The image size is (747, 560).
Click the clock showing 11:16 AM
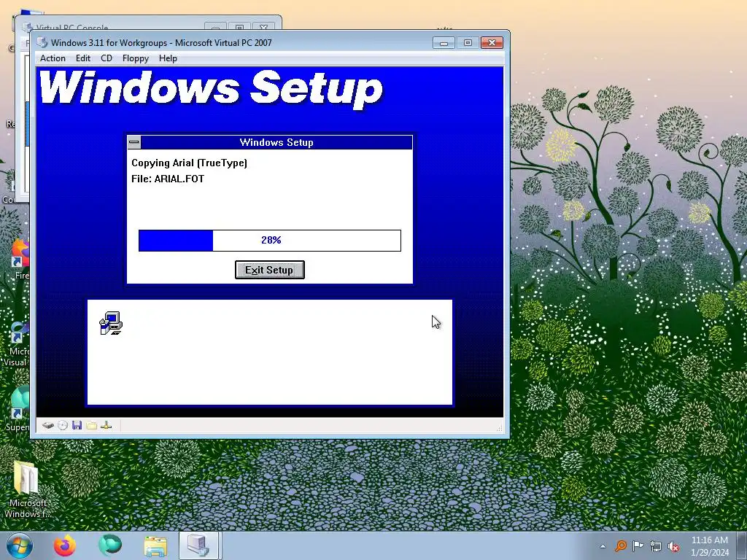(x=709, y=546)
